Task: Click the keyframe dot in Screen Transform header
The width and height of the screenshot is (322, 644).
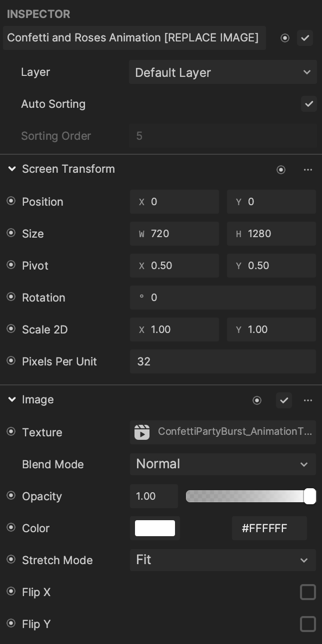Action: coord(281,170)
